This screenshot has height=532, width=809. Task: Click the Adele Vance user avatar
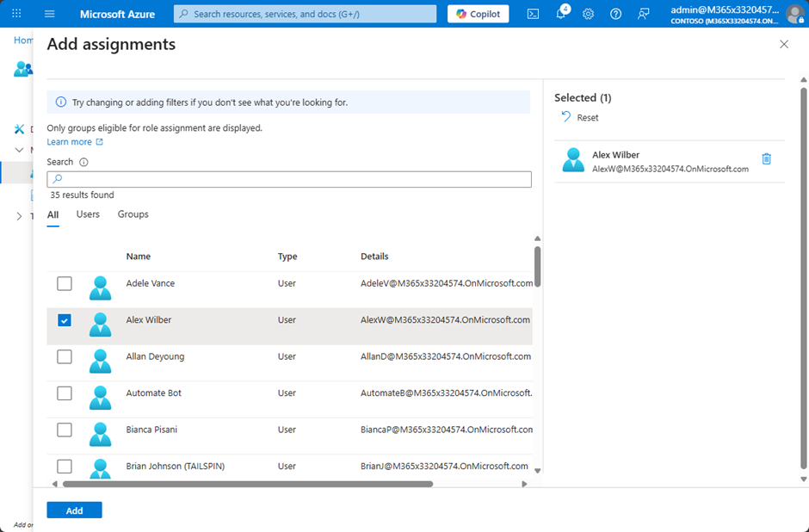100,288
